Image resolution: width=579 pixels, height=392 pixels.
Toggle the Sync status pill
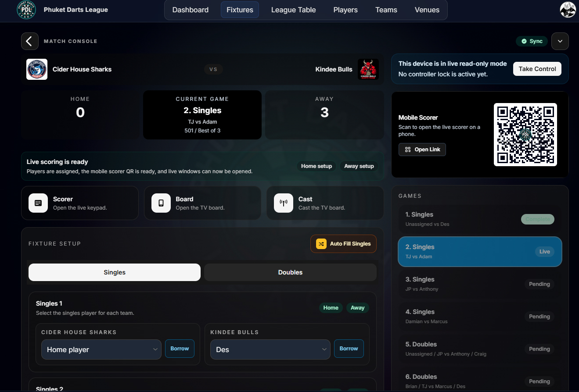point(532,41)
